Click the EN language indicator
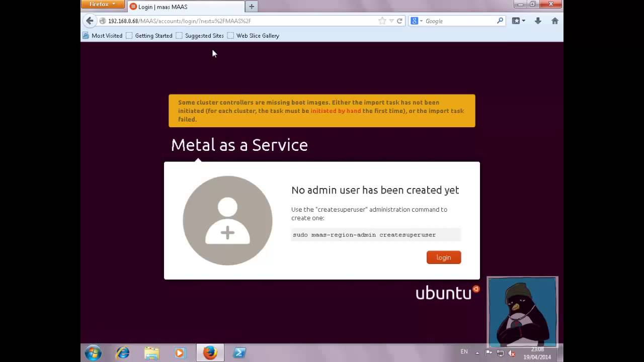This screenshot has height=362, width=644. tap(464, 352)
